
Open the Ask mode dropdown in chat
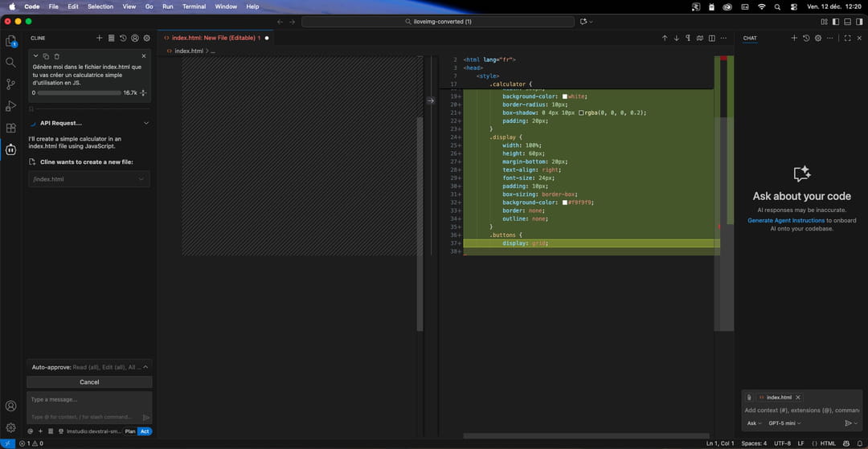(754, 423)
